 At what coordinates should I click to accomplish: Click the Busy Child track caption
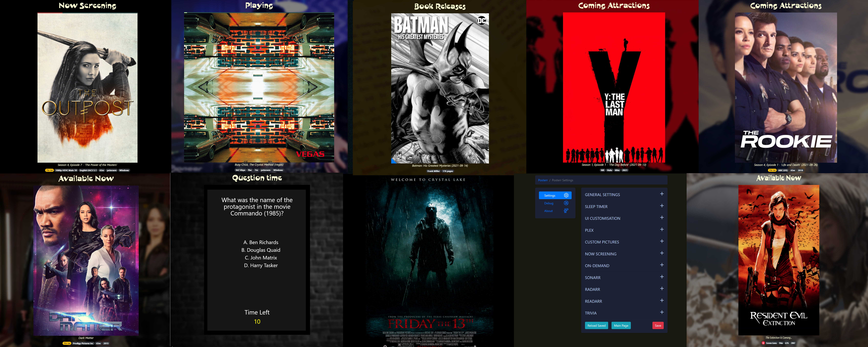tap(259, 165)
